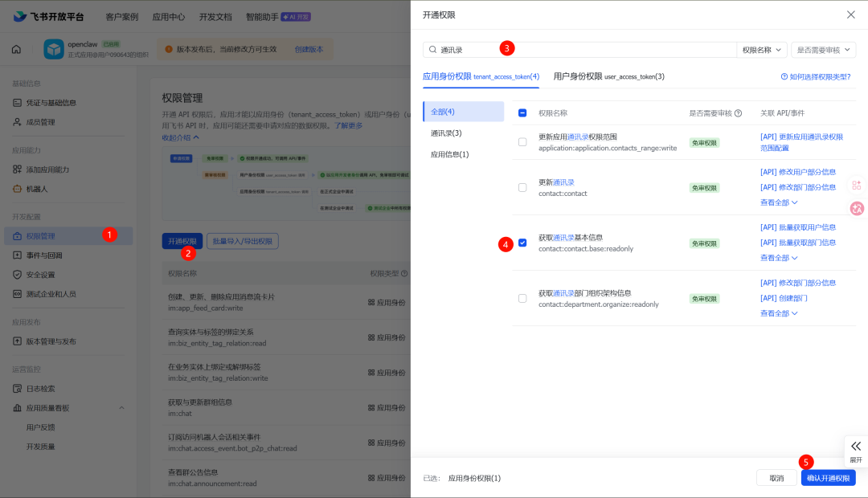Click the 事件与回调 sidebar icon
This screenshot has height=498, width=868.
coord(17,255)
